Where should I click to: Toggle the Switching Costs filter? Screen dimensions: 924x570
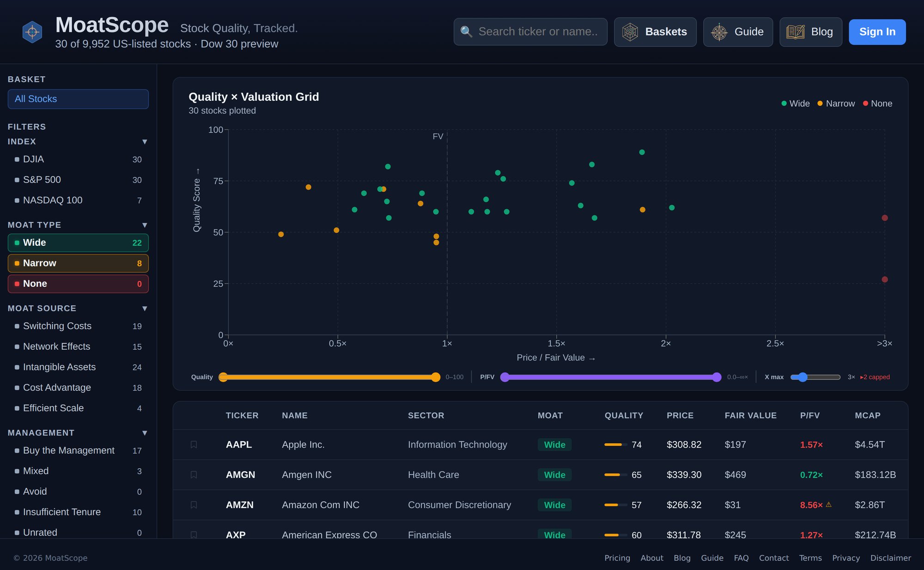click(x=78, y=326)
